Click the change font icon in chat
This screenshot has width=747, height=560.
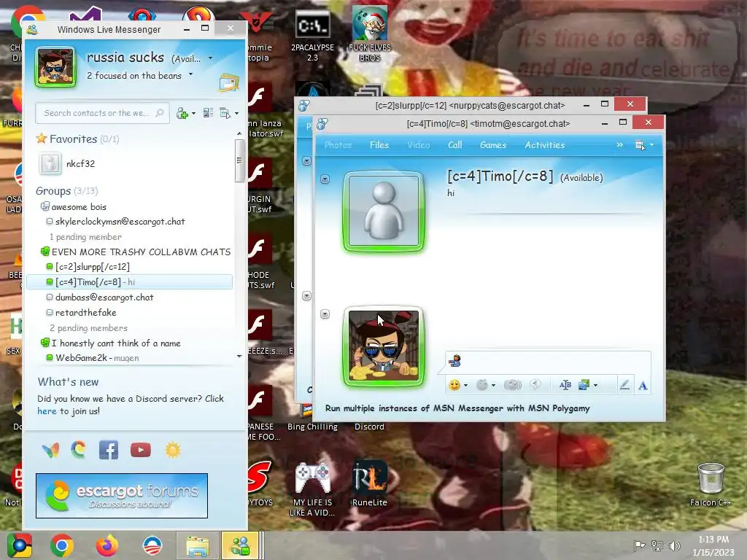click(565, 385)
